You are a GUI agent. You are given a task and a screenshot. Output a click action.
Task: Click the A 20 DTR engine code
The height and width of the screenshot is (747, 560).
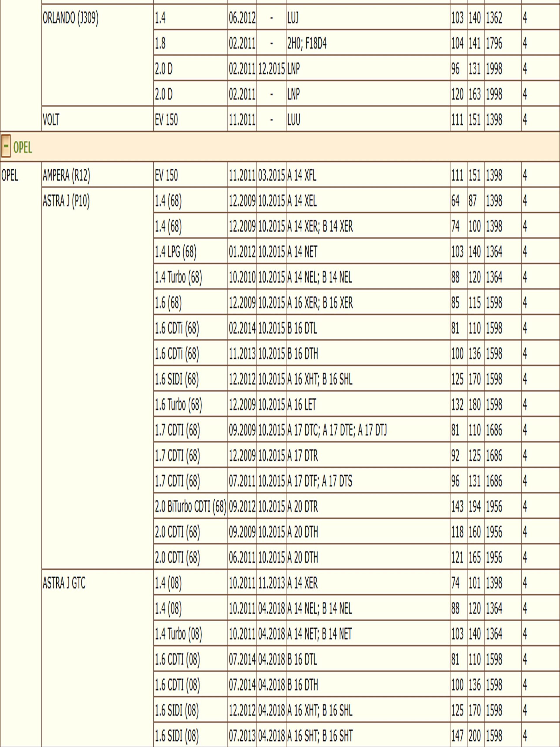point(302,507)
